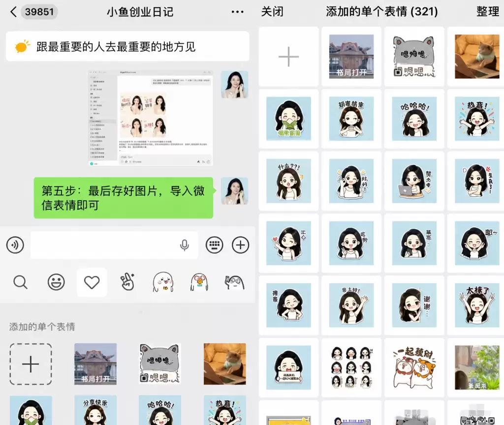Open sticker search magnifier
Viewport: 504px width, 425px height.
pos(20,282)
